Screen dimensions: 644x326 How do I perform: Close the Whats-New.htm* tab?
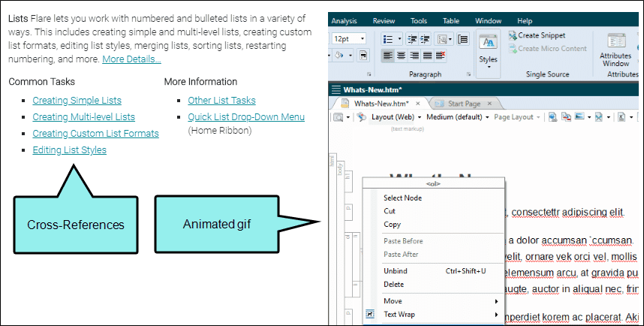click(x=417, y=104)
